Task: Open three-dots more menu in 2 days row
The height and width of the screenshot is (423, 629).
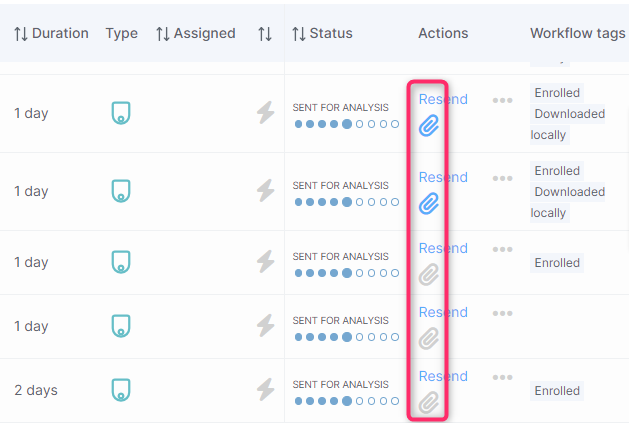Action: (503, 377)
